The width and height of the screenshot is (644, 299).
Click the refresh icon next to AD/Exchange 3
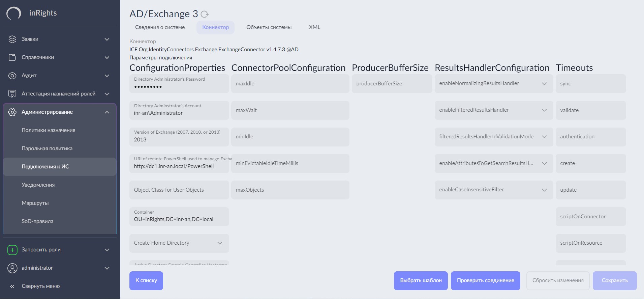pyautogui.click(x=205, y=14)
